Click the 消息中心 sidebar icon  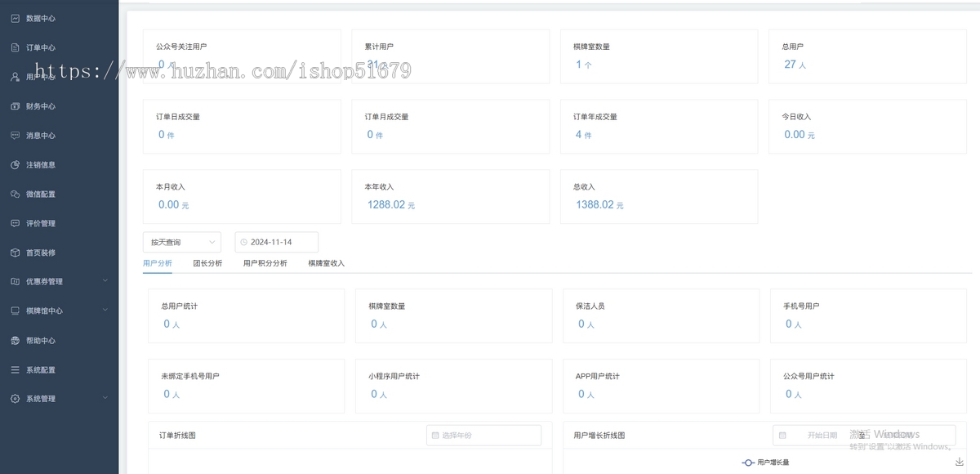(x=15, y=136)
